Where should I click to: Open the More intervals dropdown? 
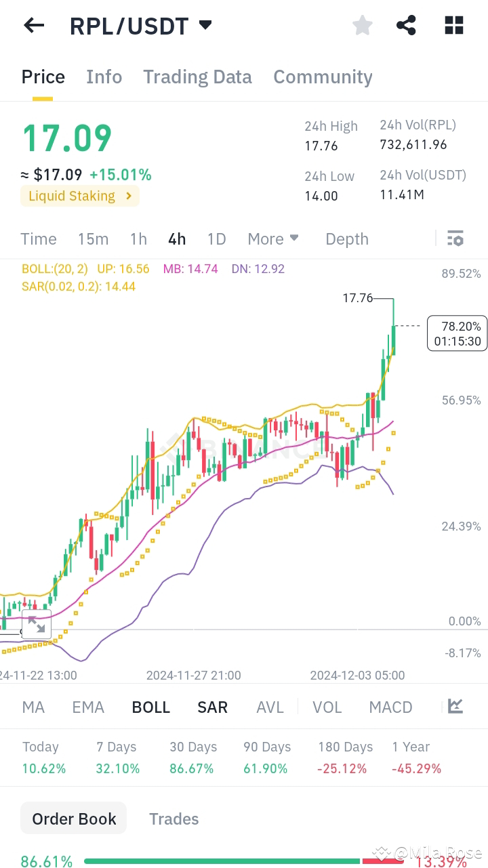click(x=273, y=239)
